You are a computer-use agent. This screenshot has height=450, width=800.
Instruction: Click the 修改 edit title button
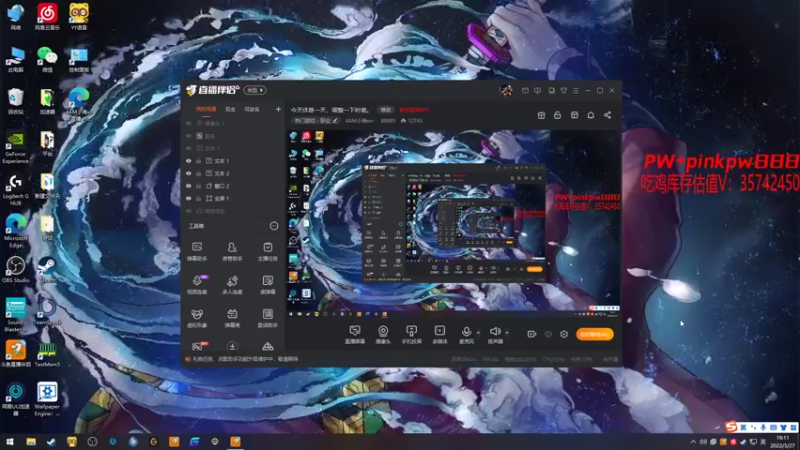click(x=386, y=110)
